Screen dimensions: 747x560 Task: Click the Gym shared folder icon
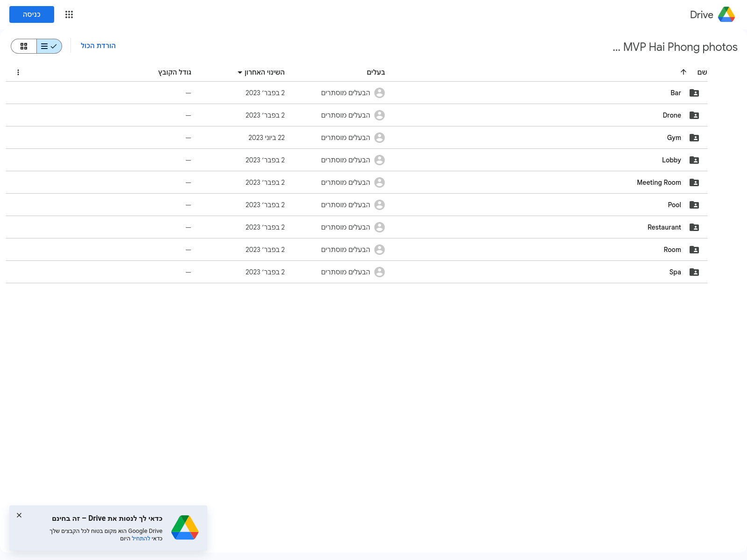point(694,138)
